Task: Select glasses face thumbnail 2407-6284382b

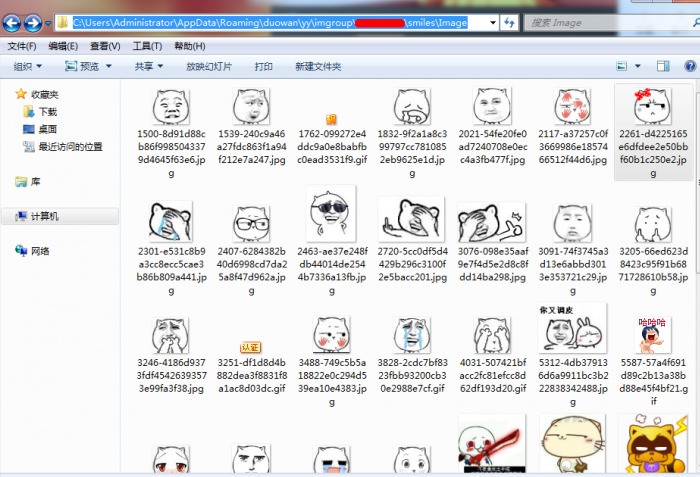Action: pyautogui.click(x=251, y=224)
